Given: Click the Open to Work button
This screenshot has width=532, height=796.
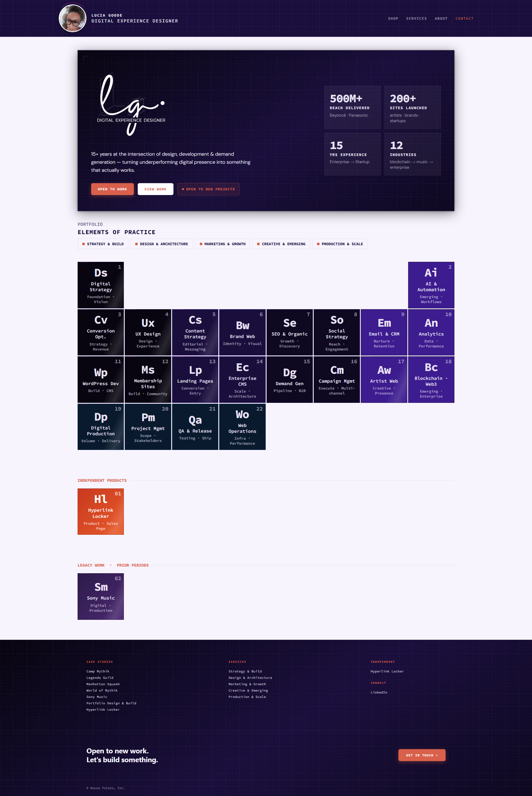Looking at the screenshot, I should coord(112,189).
